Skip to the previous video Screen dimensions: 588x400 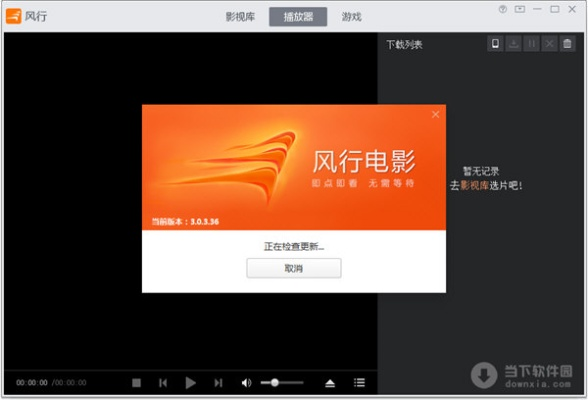pyautogui.click(x=163, y=383)
